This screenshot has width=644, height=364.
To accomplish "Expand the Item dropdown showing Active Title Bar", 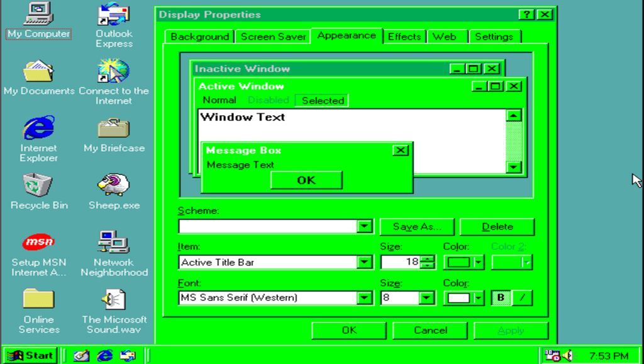I will (x=365, y=261).
